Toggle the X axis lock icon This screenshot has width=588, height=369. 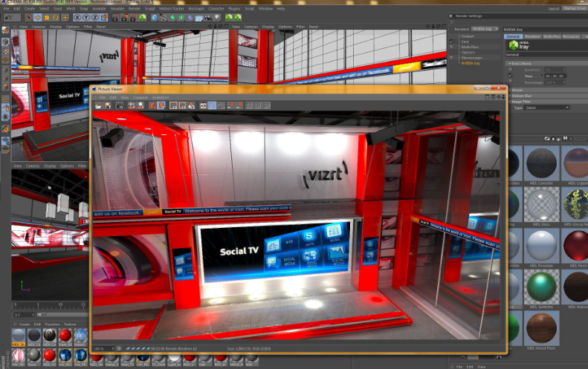tap(77, 18)
